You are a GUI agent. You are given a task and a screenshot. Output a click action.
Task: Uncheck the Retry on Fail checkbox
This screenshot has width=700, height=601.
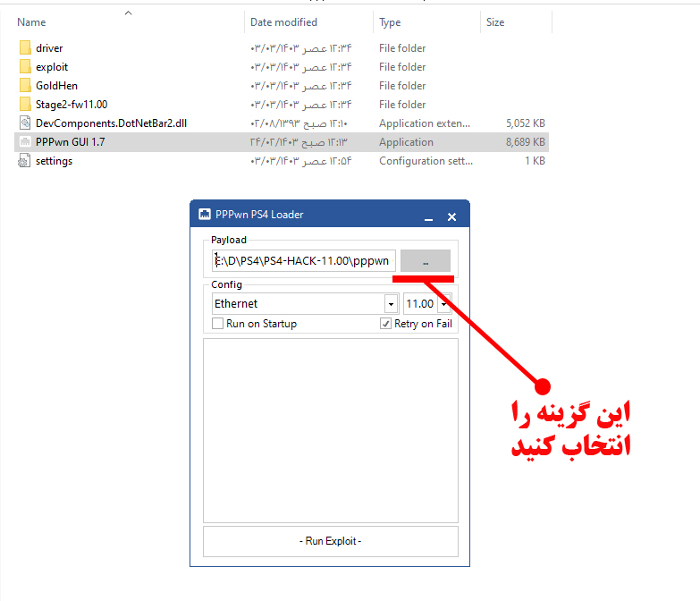[385, 324]
